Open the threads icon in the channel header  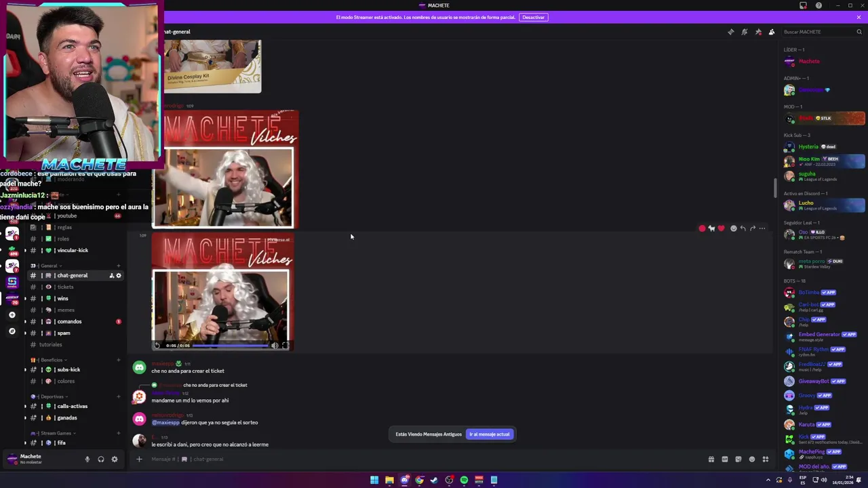(x=730, y=32)
